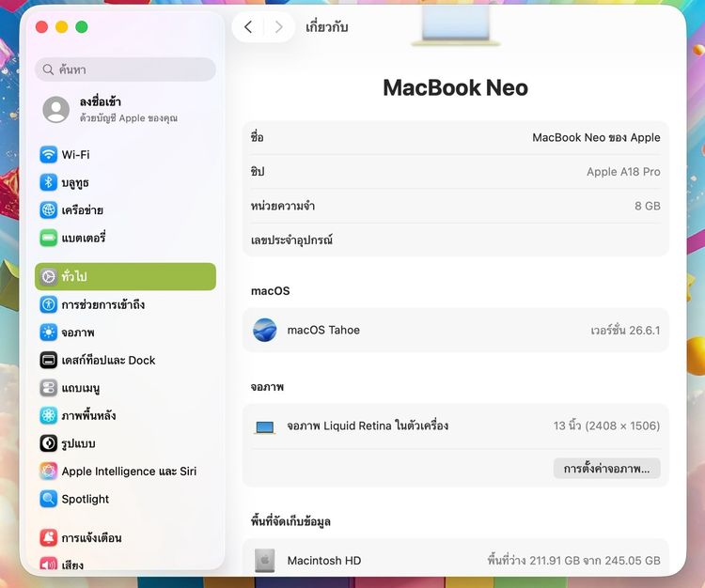This screenshot has width=705, height=588.
Task: Open the Battery (แบตเตอรี่) icon
Action: [x=48, y=238]
